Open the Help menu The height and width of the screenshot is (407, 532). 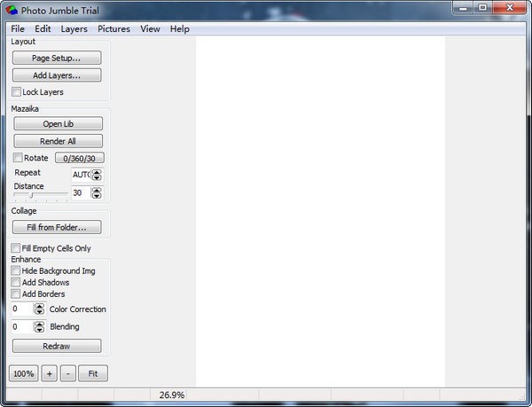[x=179, y=29]
